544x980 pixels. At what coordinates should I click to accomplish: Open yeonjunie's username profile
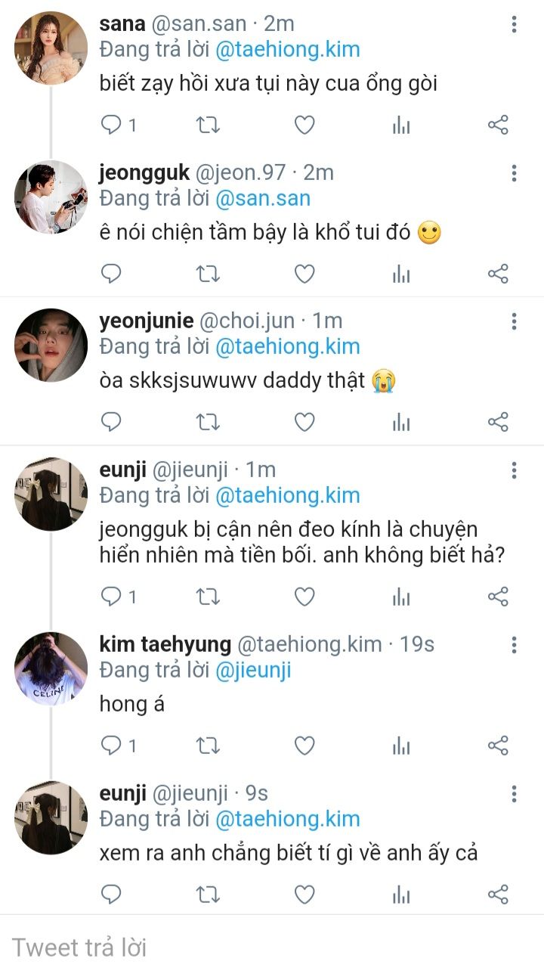[146, 321]
